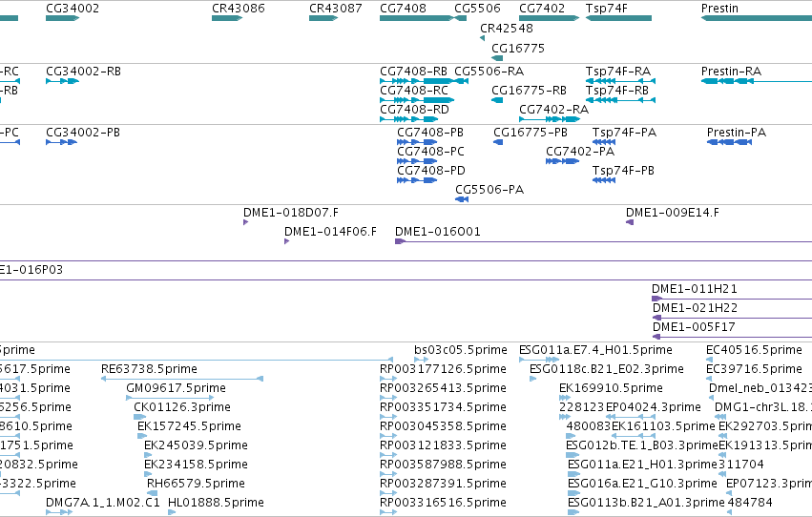Select BAC clone label DME1-011H21

point(695,289)
